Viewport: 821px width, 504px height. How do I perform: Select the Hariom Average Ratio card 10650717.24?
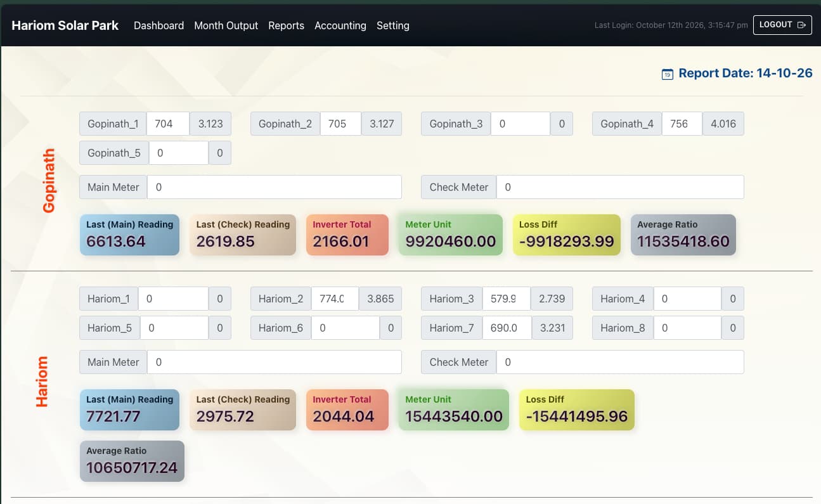point(132,461)
